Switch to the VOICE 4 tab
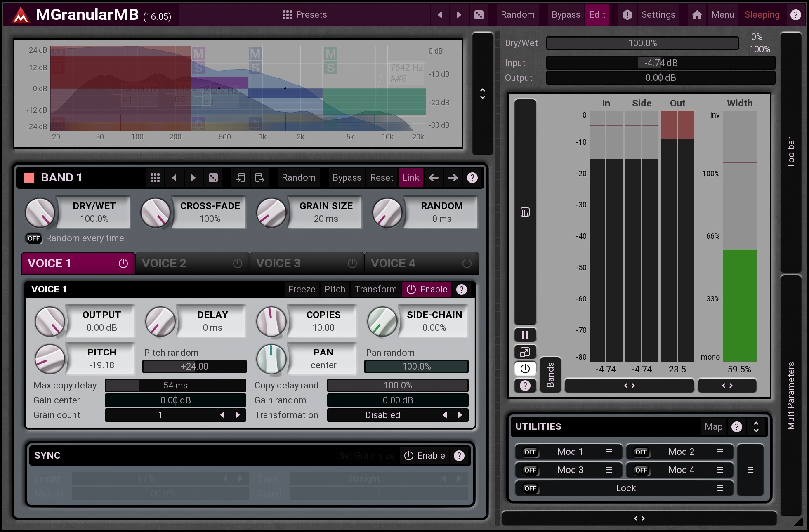Viewport: 809px width, 532px height. click(422, 264)
